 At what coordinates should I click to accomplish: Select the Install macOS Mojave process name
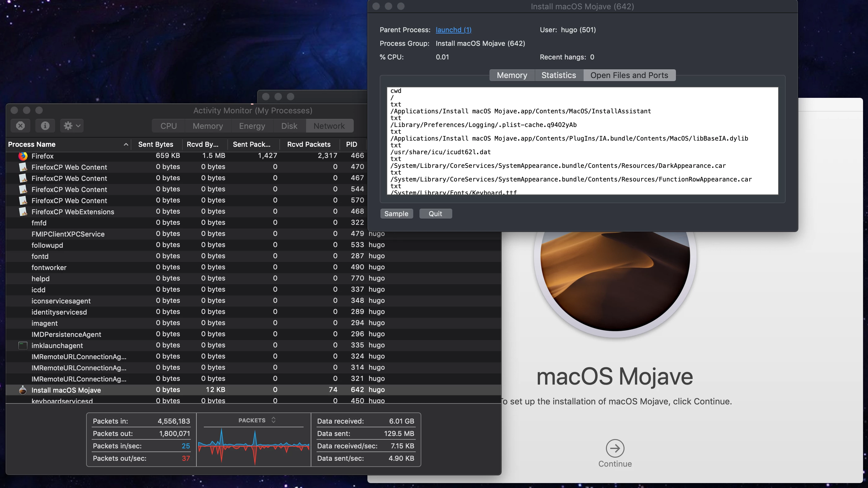tap(66, 390)
